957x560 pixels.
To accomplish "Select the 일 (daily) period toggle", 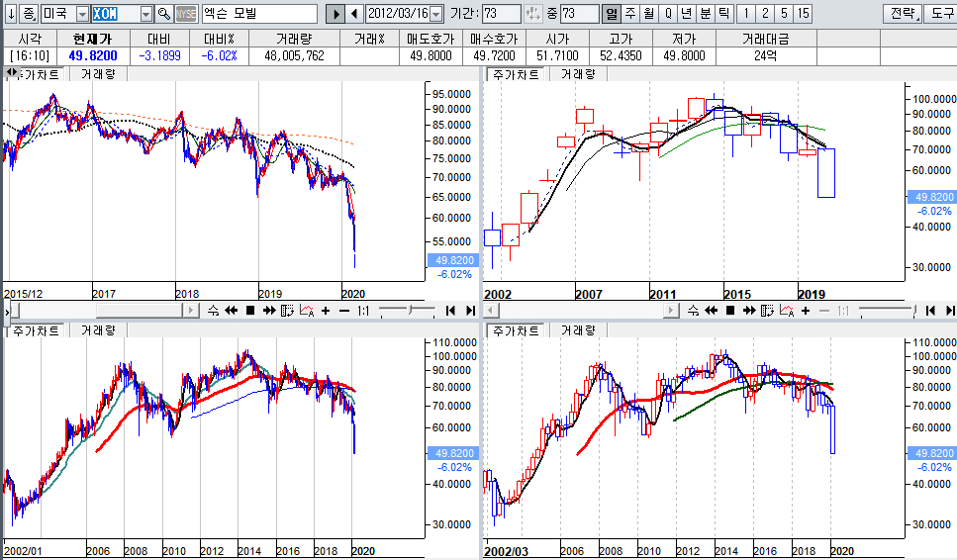I will (612, 14).
